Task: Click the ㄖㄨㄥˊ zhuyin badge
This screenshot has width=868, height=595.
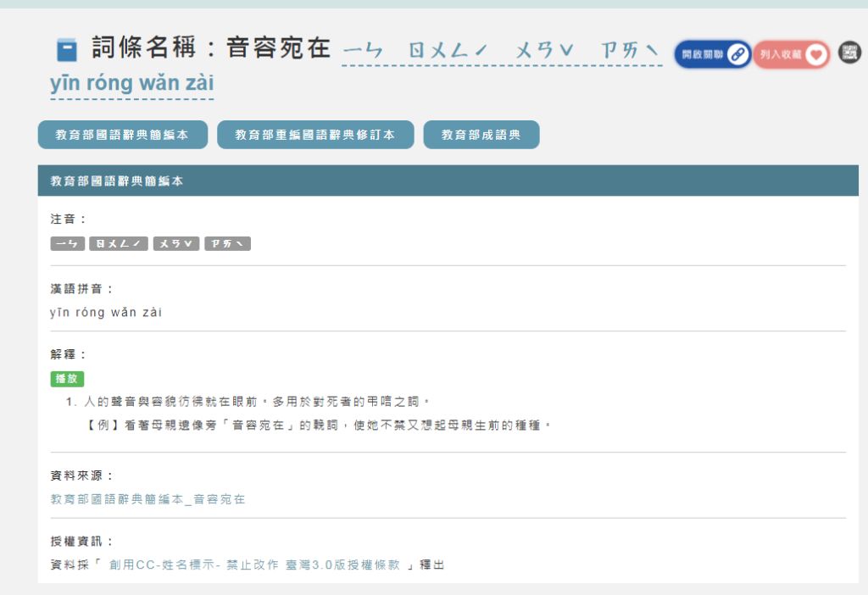Action: (119, 244)
